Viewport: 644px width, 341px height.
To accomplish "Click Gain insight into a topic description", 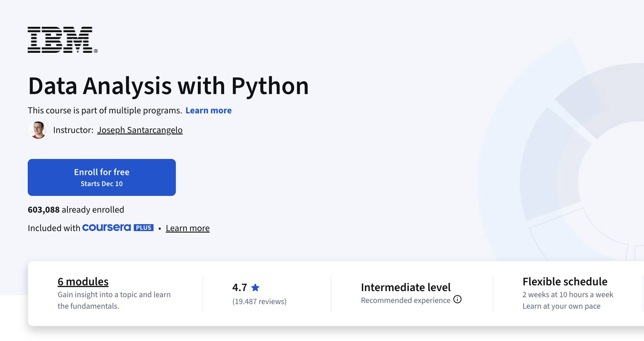I will point(114,300).
